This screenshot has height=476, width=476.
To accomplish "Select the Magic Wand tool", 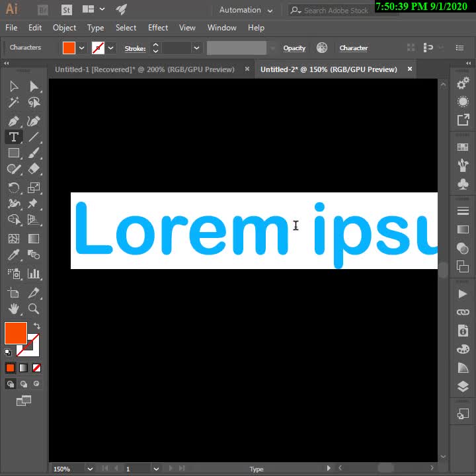I will (13, 102).
